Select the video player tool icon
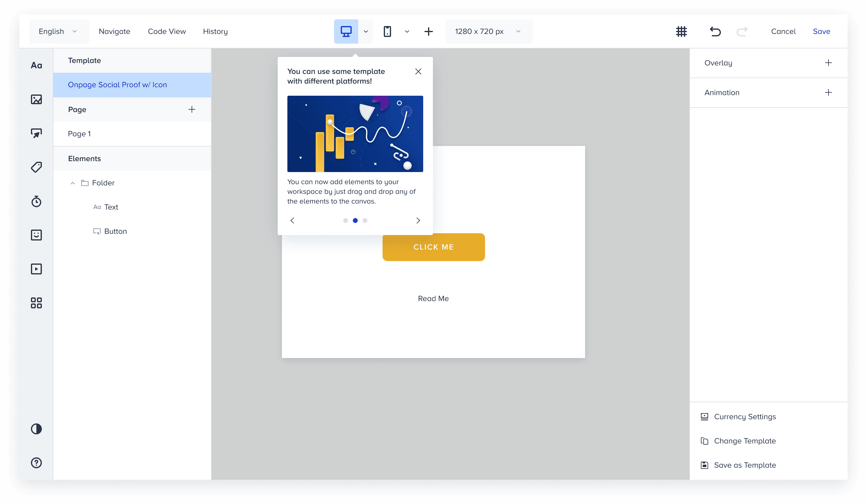This screenshot has height=504, width=867. (x=36, y=269)
